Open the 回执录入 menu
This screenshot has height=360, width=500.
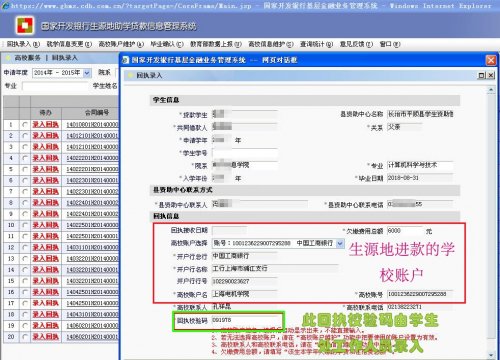coord(23,44)
